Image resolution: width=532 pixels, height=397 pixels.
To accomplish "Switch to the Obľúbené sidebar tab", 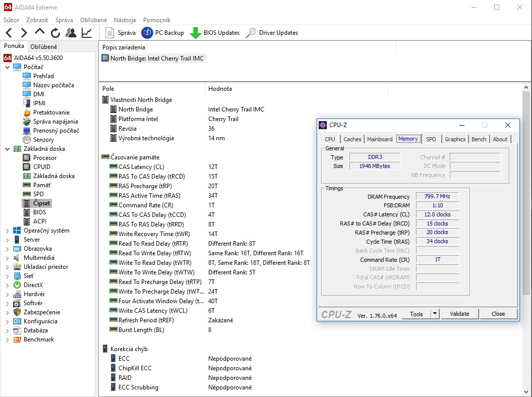I will tap(44, 46).
